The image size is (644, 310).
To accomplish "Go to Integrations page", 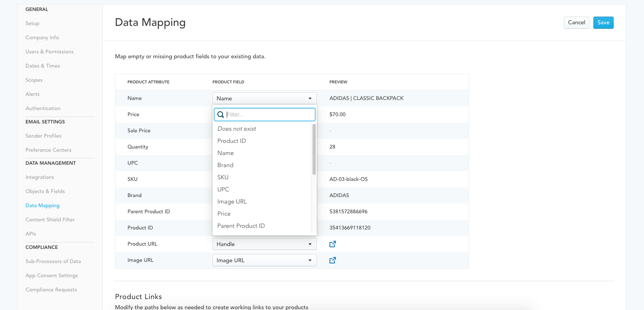I will (x=40, y=177).
